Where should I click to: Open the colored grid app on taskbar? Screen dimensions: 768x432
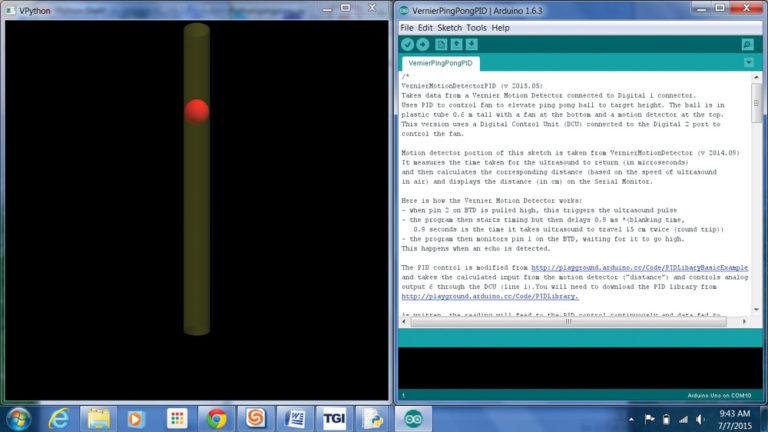click(x=177, y=419)
